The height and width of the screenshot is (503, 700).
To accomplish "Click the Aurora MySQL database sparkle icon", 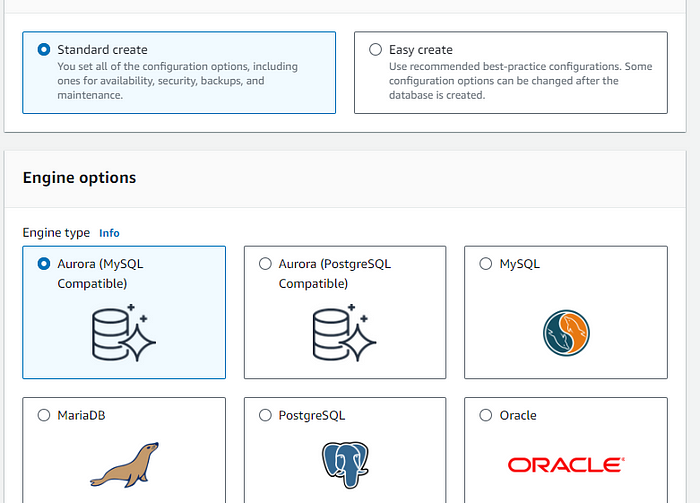I will tap(124, 333).
